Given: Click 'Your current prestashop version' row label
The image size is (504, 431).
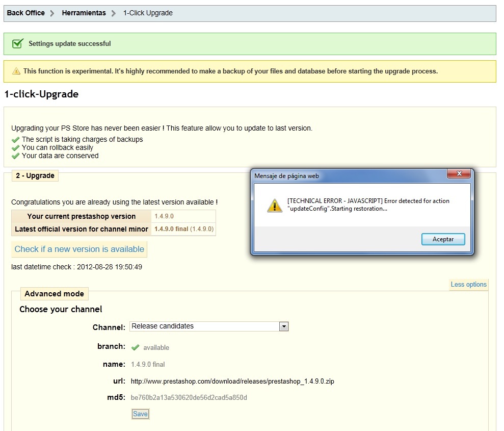Looking at the screenshot, I should [82, 216].
